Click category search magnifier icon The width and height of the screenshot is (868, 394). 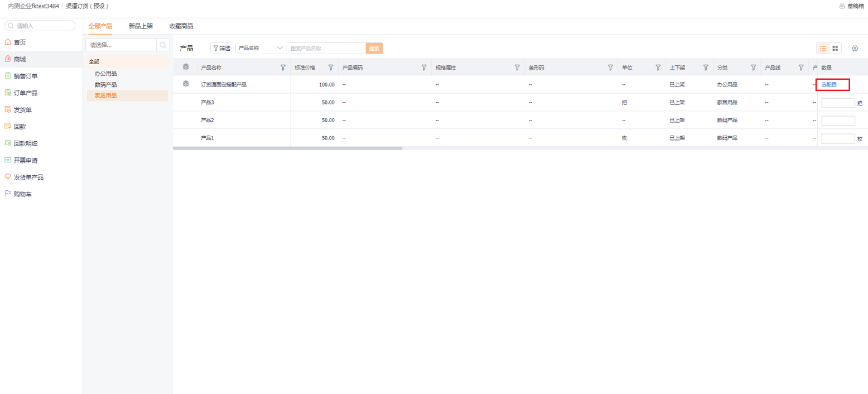163,45
